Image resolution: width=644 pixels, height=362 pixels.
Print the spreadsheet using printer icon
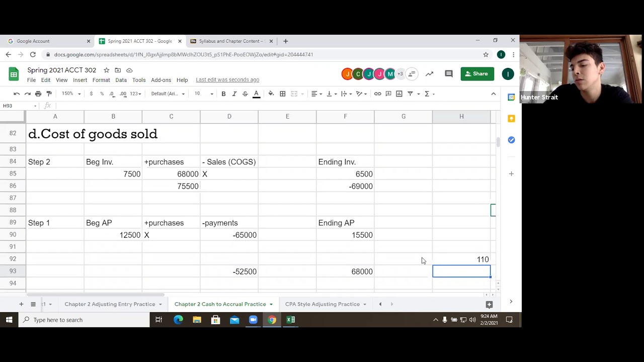pyautogui.click(x=38, y=94)
